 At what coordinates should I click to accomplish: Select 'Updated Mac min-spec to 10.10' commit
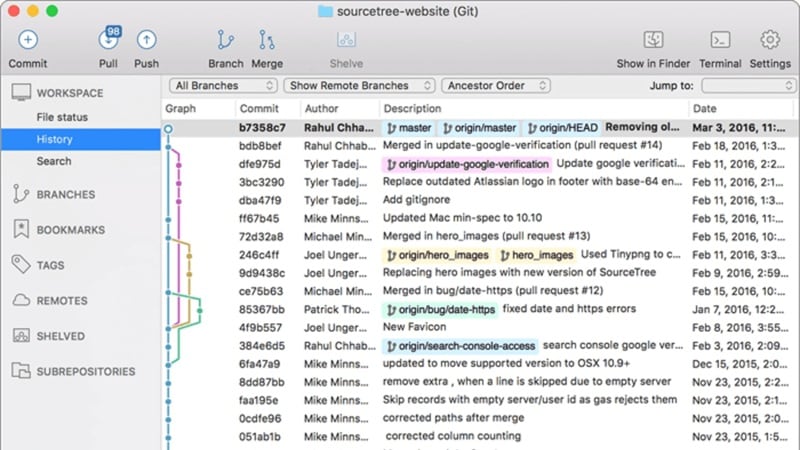[480, 218]
